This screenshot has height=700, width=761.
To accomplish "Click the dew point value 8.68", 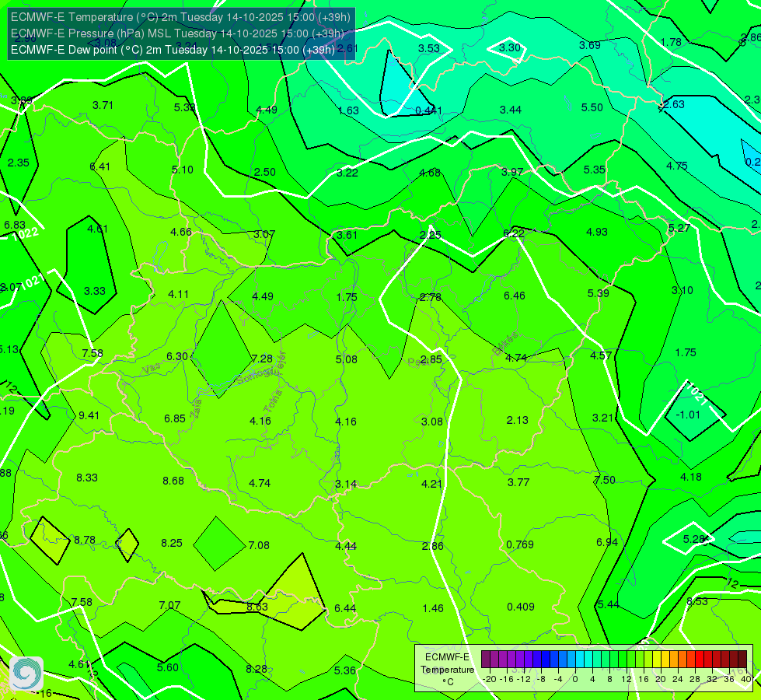I will 173,481.
